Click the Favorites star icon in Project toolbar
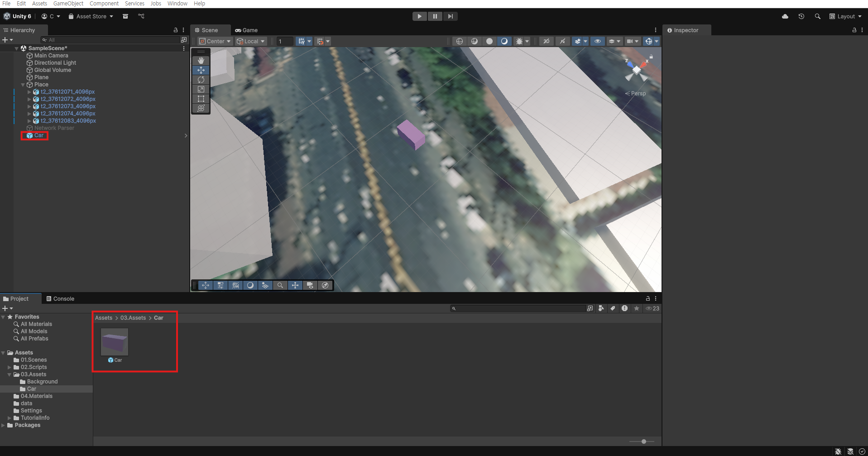This screenshot has height=456, width=868. [637, 308]
